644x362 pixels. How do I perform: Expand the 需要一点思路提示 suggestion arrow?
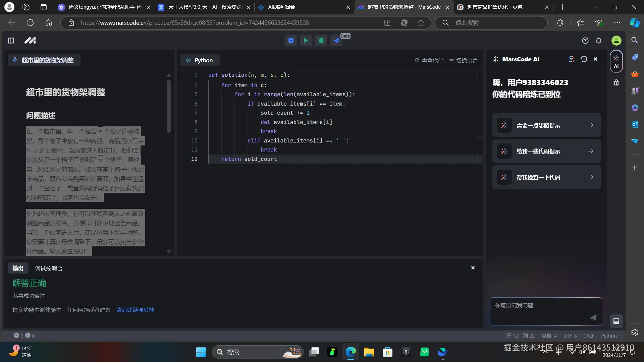pyautogui.click(x=591, y=125)
